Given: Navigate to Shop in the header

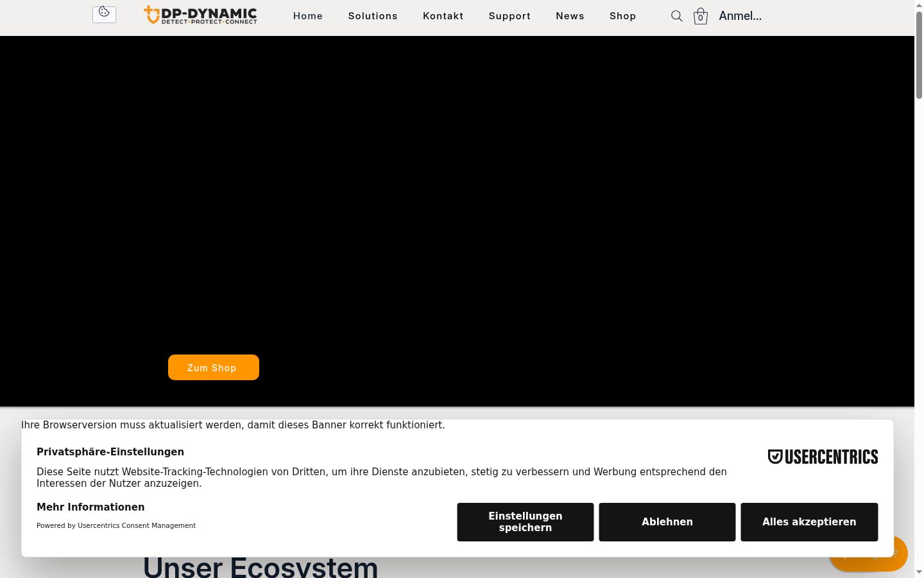Looking at the screenshot, I should coord(622,16).
